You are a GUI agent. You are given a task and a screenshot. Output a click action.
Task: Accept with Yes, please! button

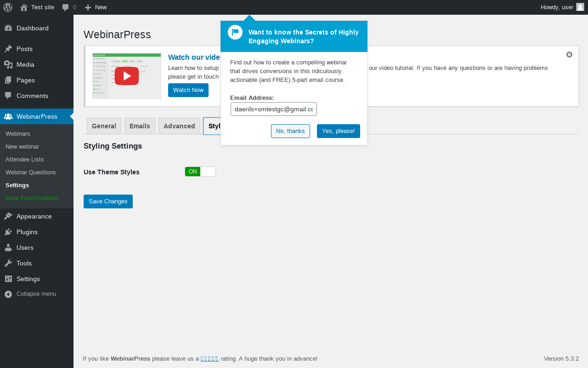pyautogui.click(x=339, y=131)
